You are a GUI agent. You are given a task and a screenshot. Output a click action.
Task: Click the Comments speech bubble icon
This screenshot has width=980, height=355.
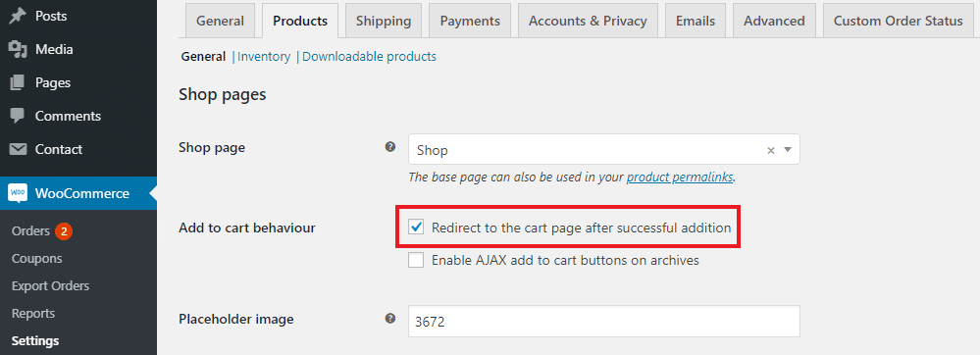coord(18,117)
